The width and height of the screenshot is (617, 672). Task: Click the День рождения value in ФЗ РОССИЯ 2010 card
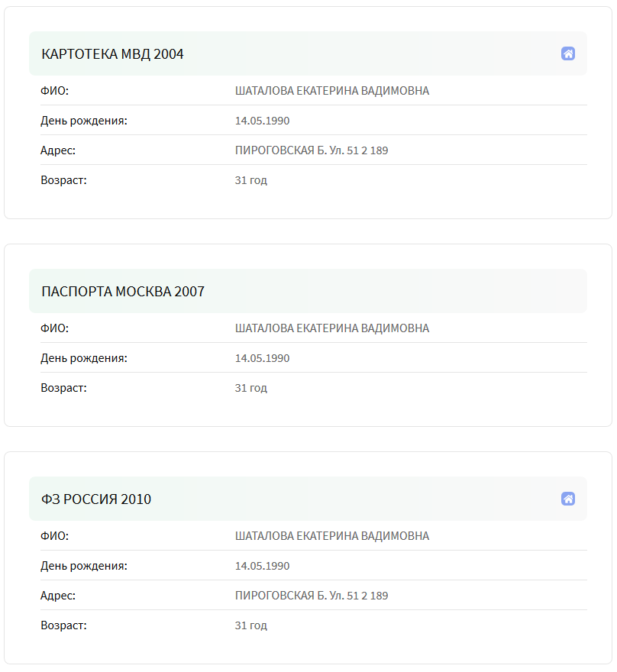coord(262,566)
